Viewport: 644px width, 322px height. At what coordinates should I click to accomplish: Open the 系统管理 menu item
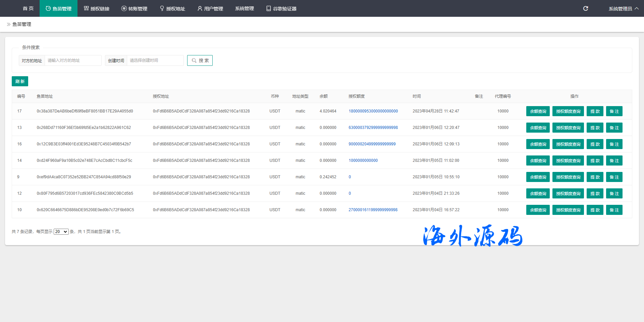[245, 8]
